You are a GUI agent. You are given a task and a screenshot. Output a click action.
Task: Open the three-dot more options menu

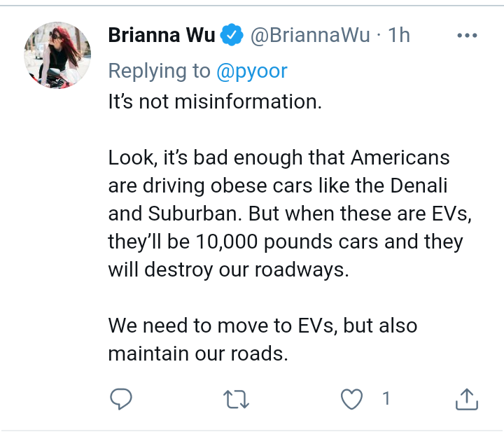pyautogui.click(x=467, y=35)
